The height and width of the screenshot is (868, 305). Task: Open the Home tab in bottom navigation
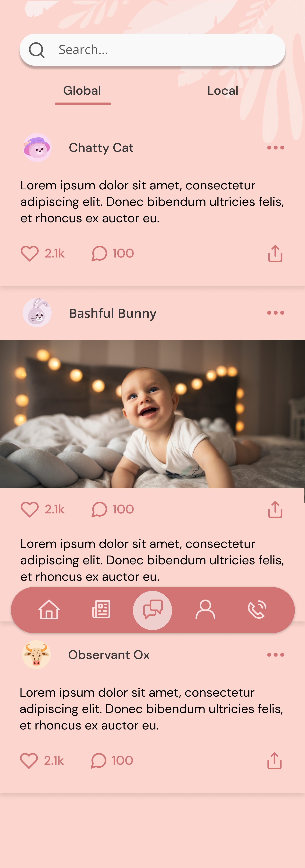click(49, 610)
